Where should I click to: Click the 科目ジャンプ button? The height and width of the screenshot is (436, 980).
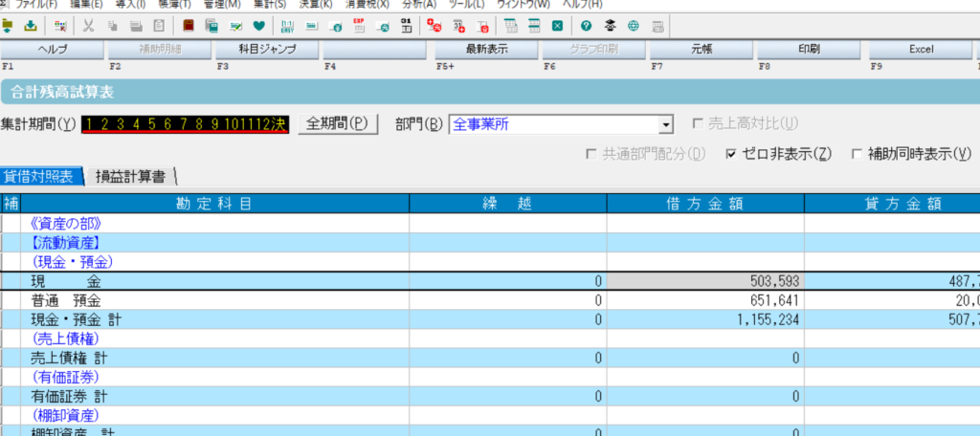coord(268,50)
